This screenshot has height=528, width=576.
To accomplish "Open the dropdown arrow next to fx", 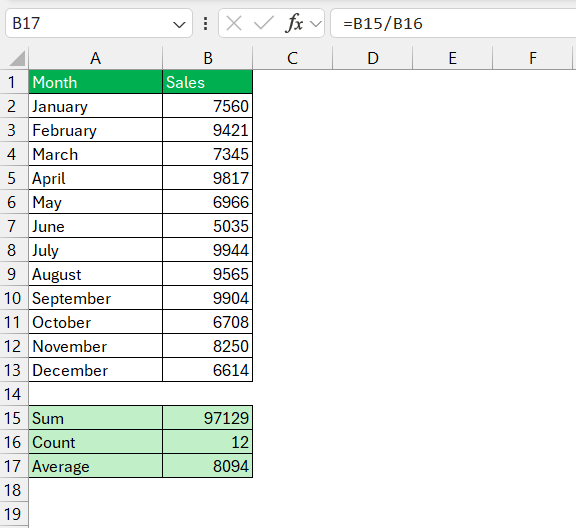I will click(316, 24).
